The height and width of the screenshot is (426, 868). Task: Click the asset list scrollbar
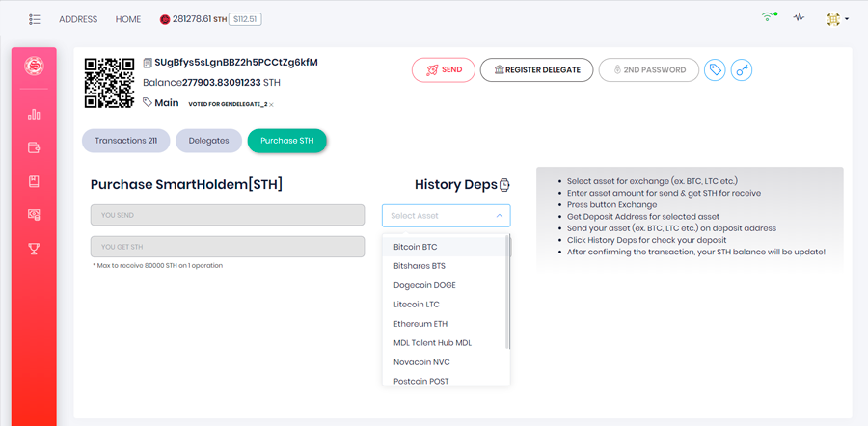point(507,293)
